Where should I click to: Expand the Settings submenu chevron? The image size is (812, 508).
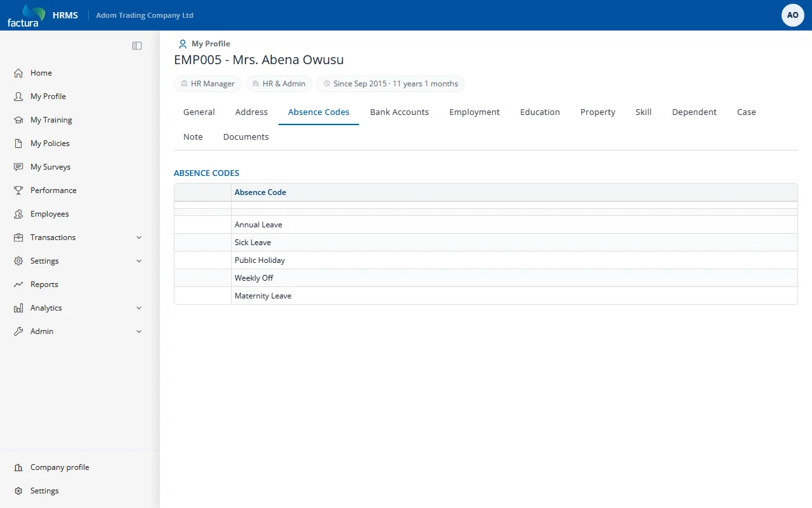point(139,261)
